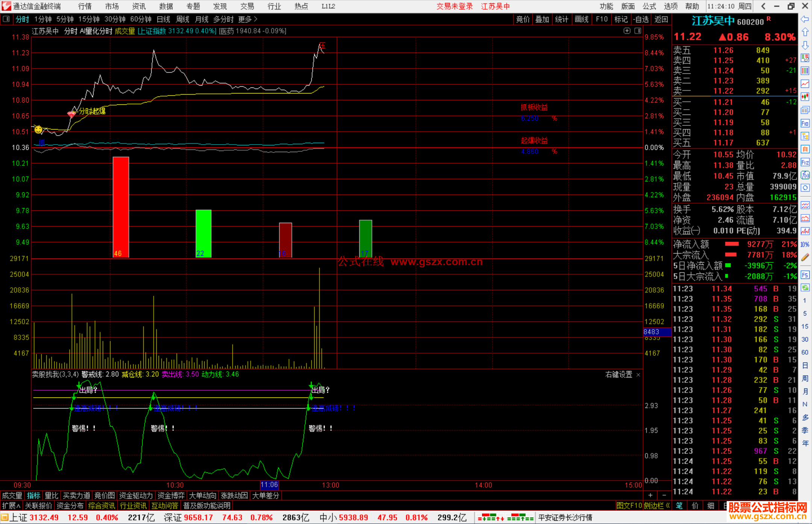Switch to the 日线 period tab

pyautogui.click(x=163, y=19)
